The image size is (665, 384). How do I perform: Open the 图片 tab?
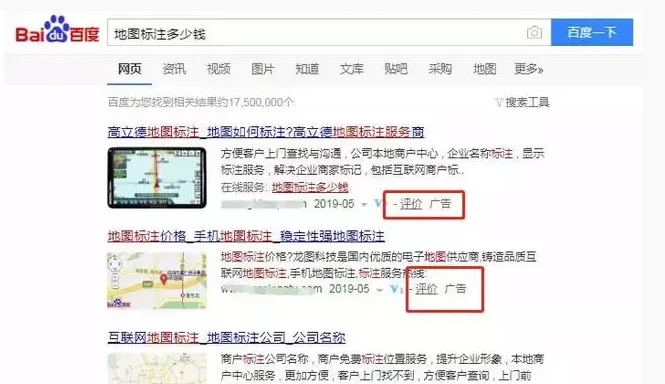(263, 69)
